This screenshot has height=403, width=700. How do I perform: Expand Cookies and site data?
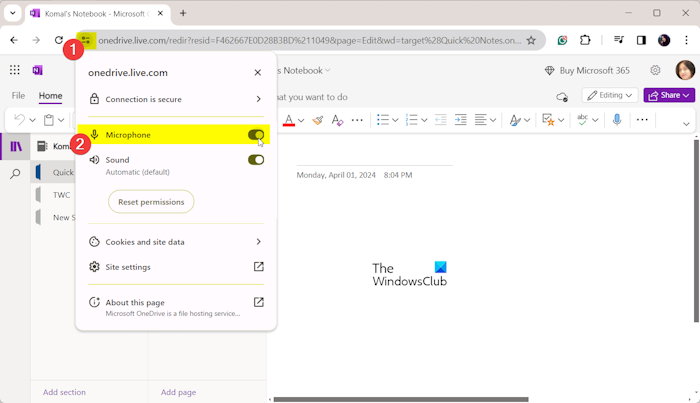coord(176,241)
